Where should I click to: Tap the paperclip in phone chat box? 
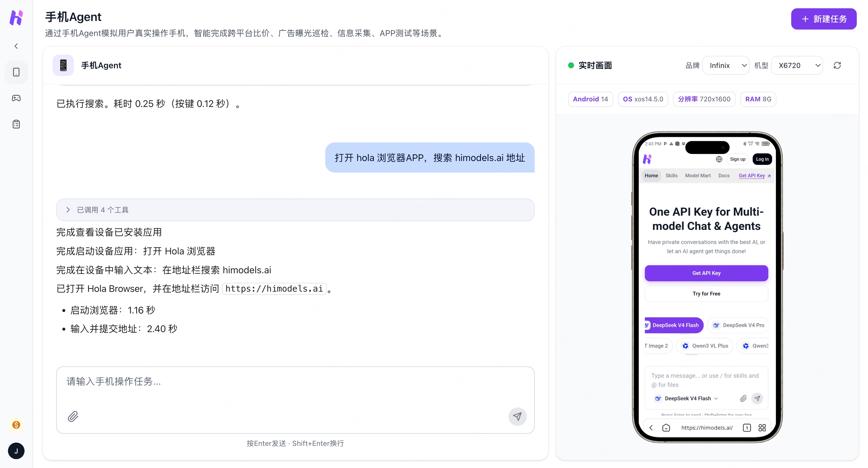coord(743,398)
